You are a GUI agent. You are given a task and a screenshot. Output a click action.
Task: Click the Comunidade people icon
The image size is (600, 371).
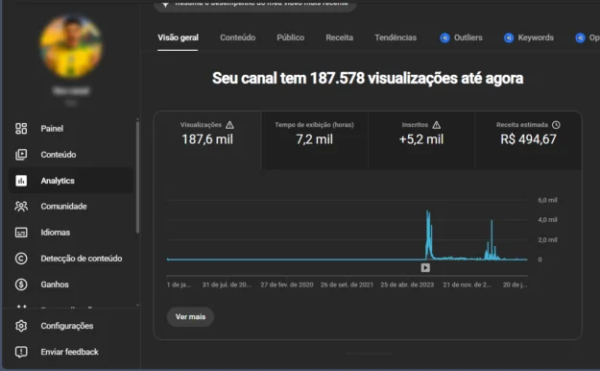[21, 207]
